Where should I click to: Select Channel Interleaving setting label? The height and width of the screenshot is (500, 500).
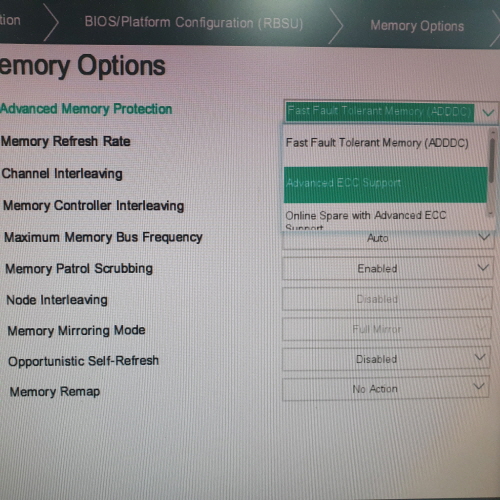point(62,174)
